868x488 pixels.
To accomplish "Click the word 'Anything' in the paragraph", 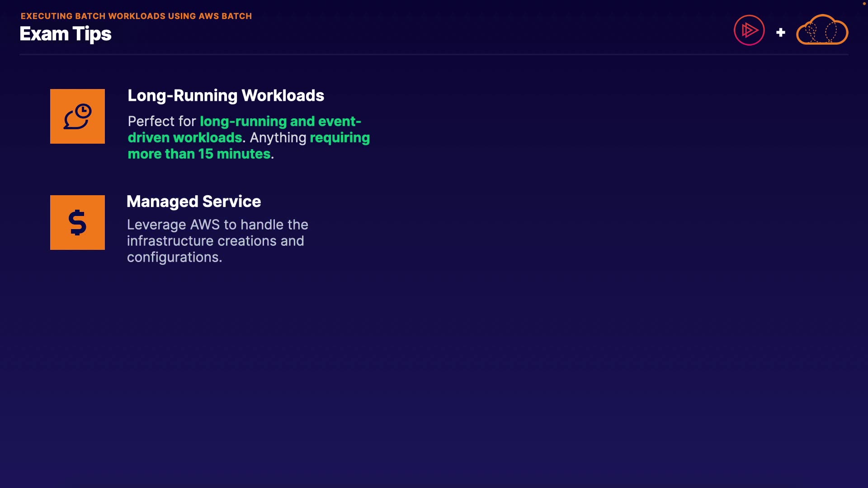I will click(278, 138).
